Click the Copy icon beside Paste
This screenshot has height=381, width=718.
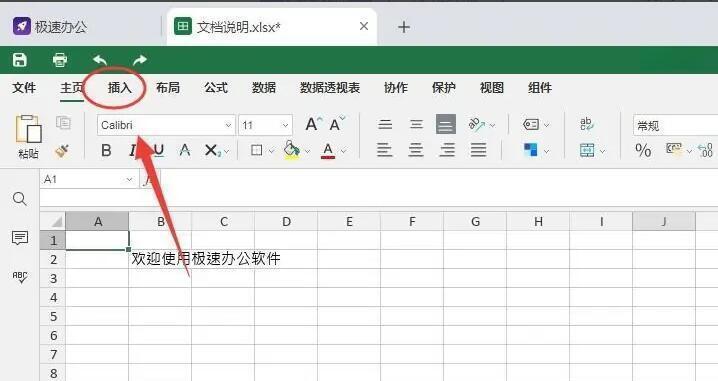(63, 123)
